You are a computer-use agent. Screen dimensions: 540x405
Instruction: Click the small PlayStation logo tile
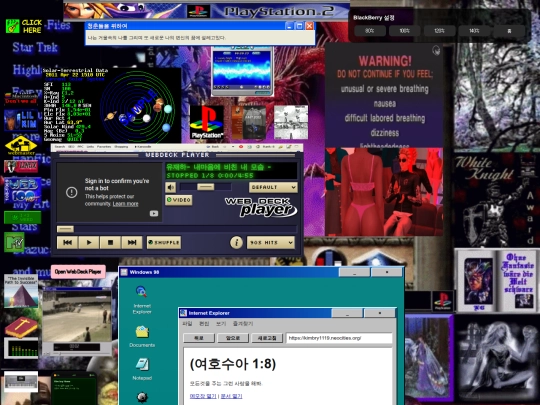(443, 300)
